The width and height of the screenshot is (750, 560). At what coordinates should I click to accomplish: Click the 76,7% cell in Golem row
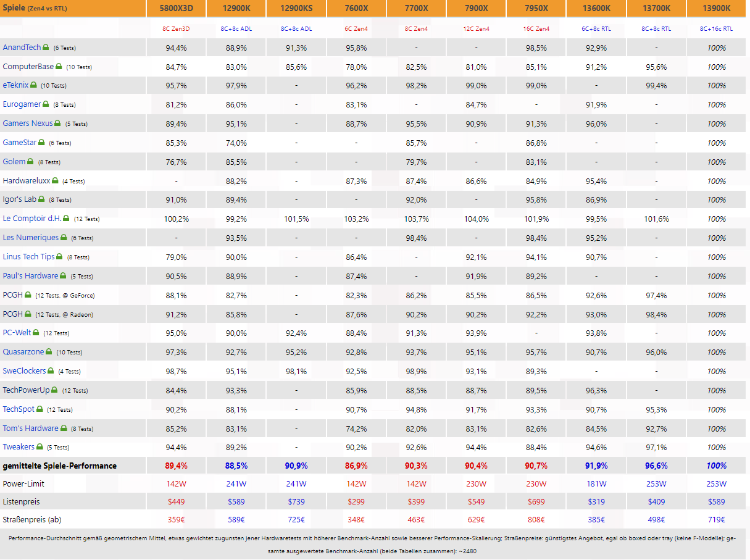click(176, 162)
